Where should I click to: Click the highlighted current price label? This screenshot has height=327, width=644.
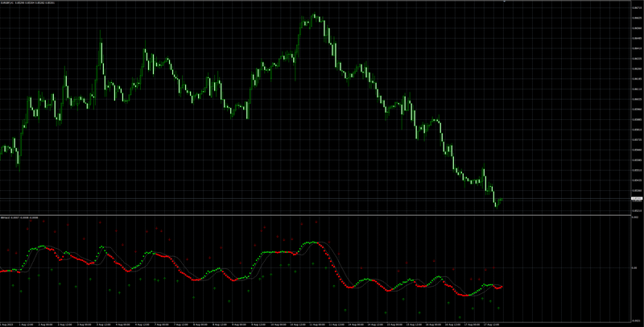(x=637, y=199)
